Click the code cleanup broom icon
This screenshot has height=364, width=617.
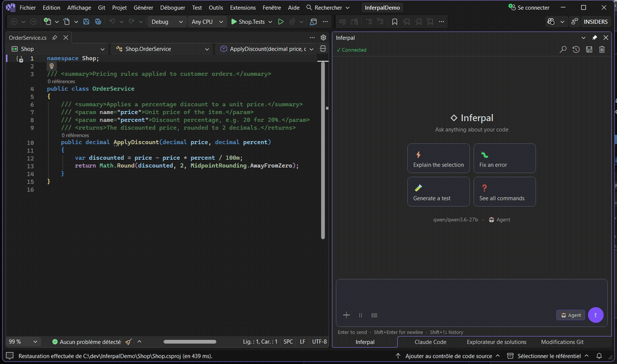pyautogui.click(x=129, y=342)
